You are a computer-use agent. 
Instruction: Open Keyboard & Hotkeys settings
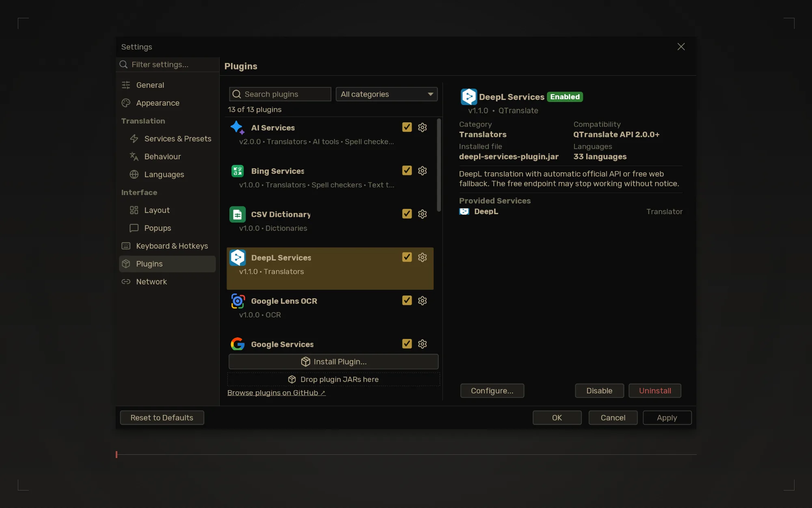[167, 246]
